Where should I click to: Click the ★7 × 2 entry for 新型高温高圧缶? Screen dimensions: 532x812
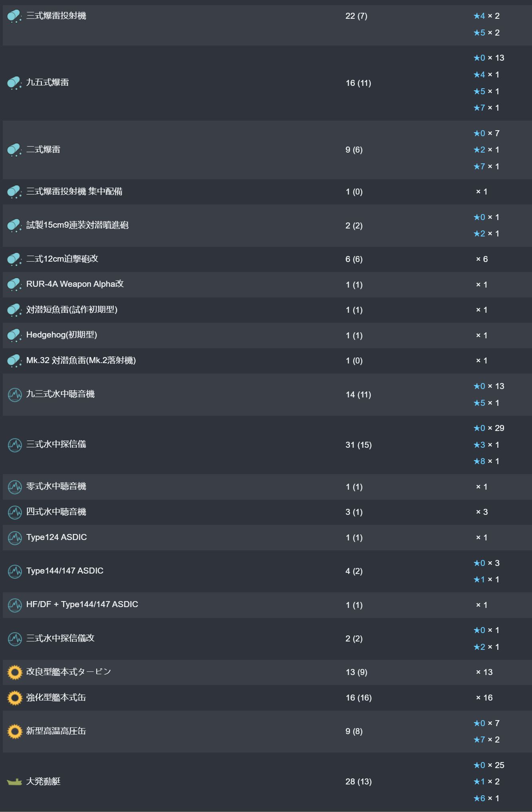pos(487,740)
